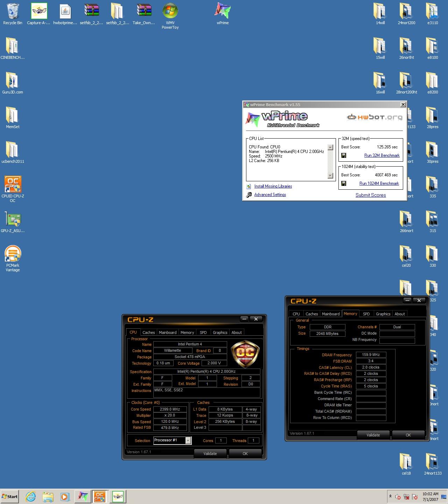Open the Processor #1 selection dropdown
448x504 pixels.
click(188, 441)
